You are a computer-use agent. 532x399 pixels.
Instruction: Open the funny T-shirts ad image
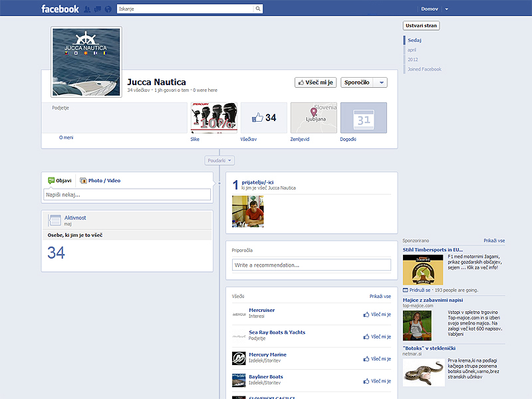point(417,325)
